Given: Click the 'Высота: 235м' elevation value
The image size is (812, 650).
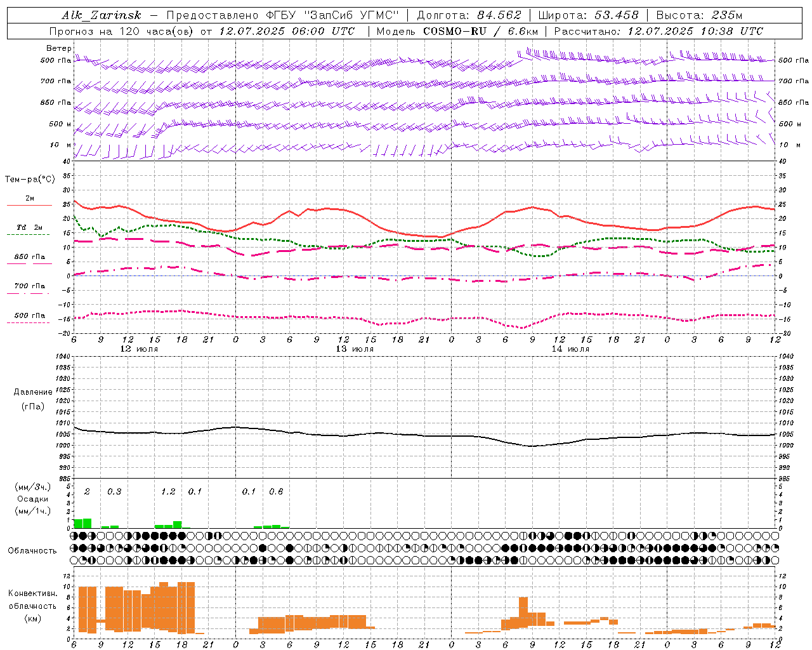Looking at the screenshot, I should pyautogui.click(x=699, y=15).
